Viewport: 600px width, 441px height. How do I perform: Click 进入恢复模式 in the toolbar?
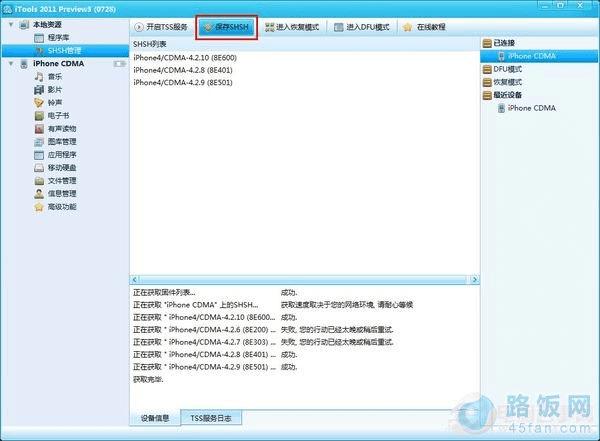coord(292,27)
